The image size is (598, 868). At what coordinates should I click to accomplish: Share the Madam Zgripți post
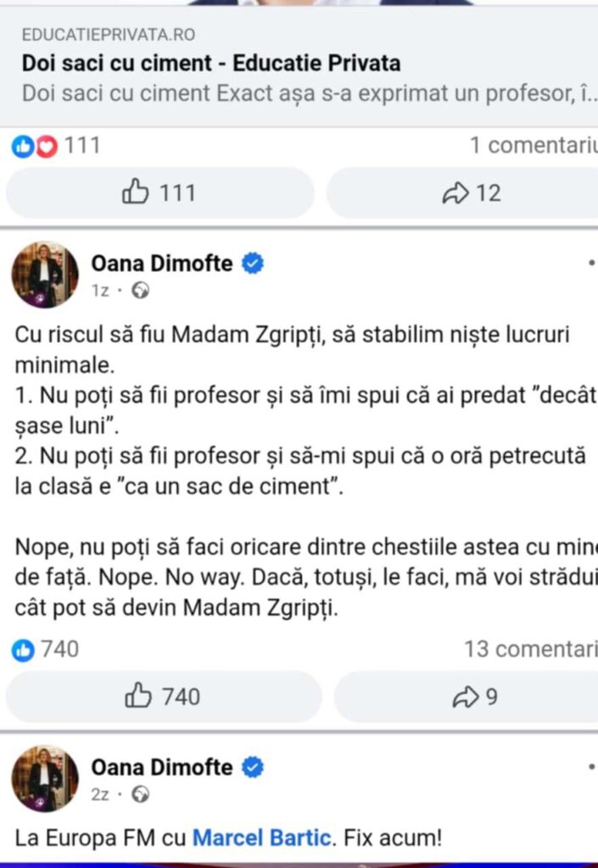[476, 697]
